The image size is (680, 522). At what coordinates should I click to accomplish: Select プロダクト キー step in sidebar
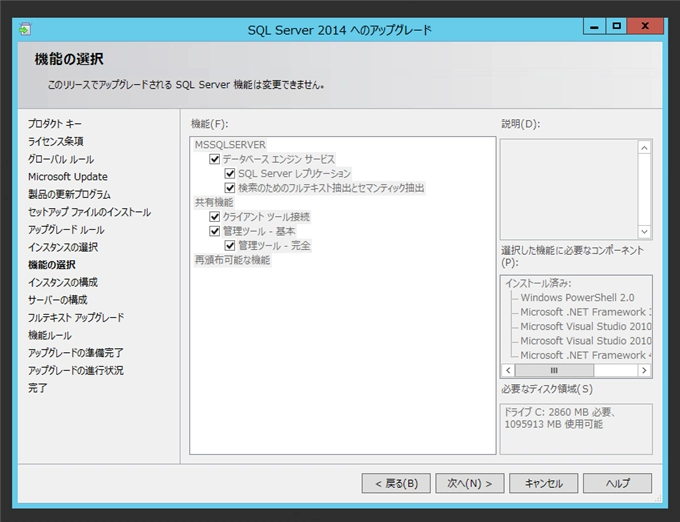coord(55,124)
